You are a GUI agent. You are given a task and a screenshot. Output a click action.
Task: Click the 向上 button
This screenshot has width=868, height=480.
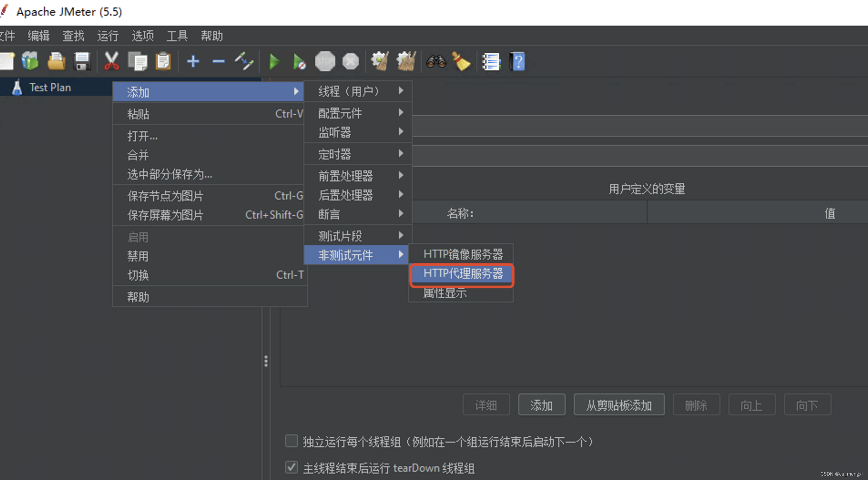(752, 405)
